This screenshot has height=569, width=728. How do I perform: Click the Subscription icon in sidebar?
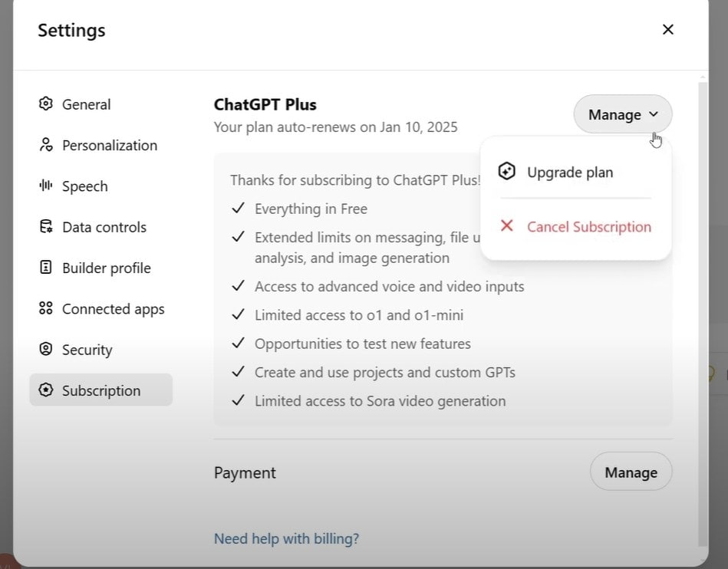click(x=46, y=390)
